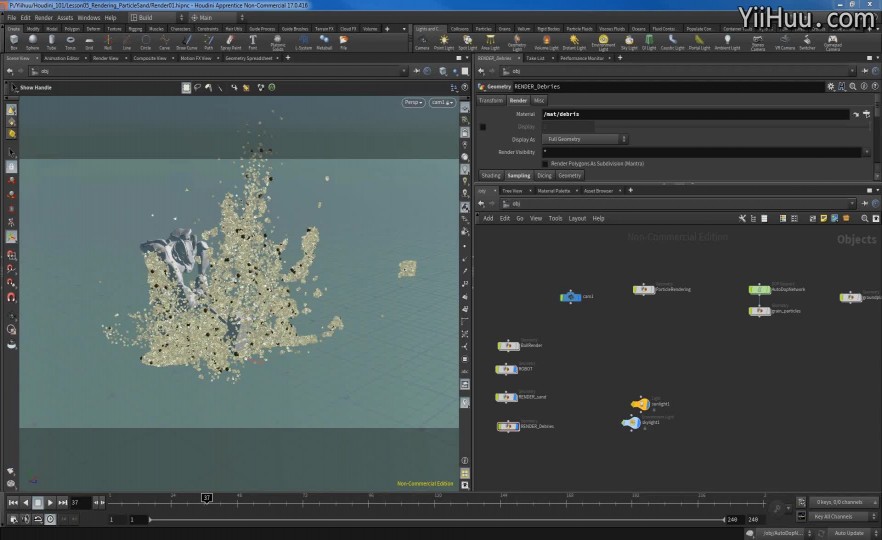Open the Key All Channels dropdown
This screenshot has height=540, width=882.
[x=844, y=516]
